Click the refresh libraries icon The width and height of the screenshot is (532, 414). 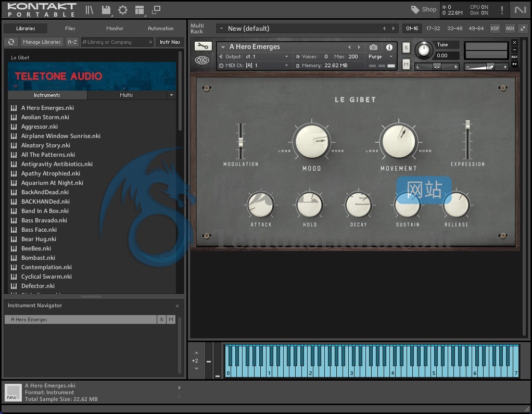11,42
